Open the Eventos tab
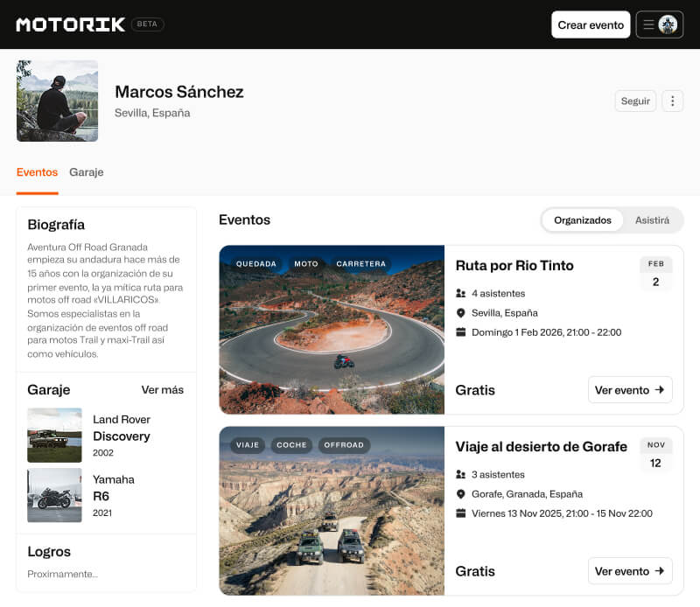This screenshot has width=700, height=607. click(x=37, y=172)
